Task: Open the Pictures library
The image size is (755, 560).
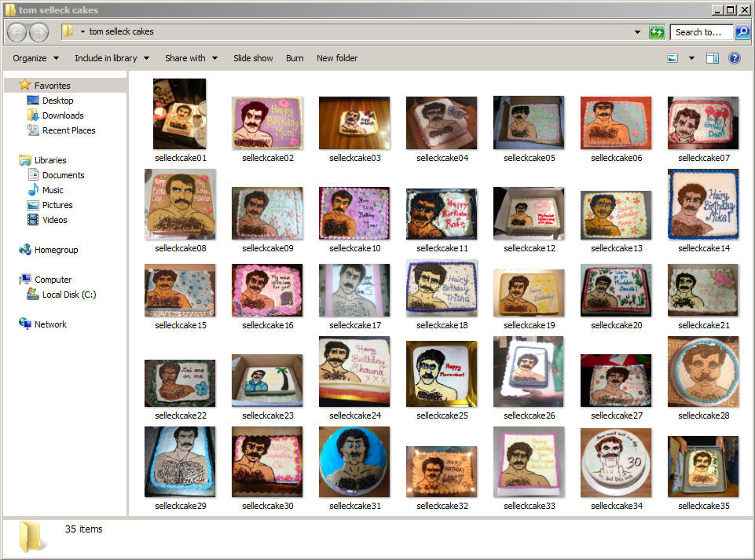Action: tap(57, 205)
